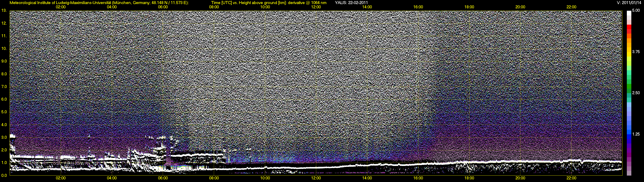The image size is (644, 182).
Task: Click the 5.0 km height axis label
Action: pos(4,112)
